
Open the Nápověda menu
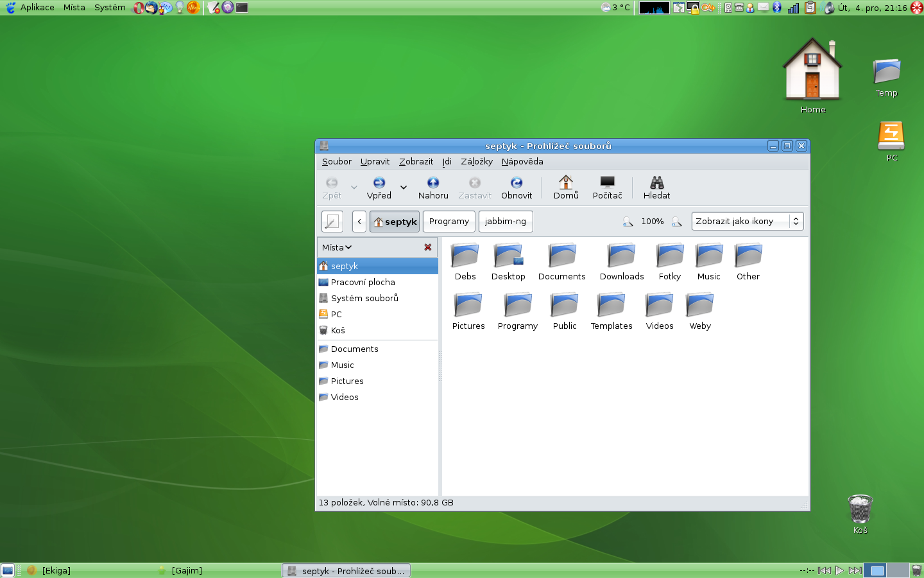point(522,162)
